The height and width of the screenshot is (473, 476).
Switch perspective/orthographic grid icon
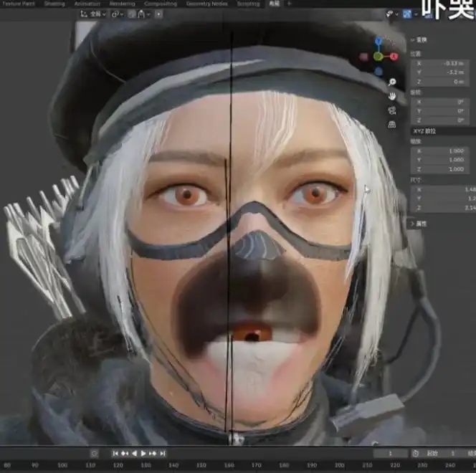click(392, 124)
